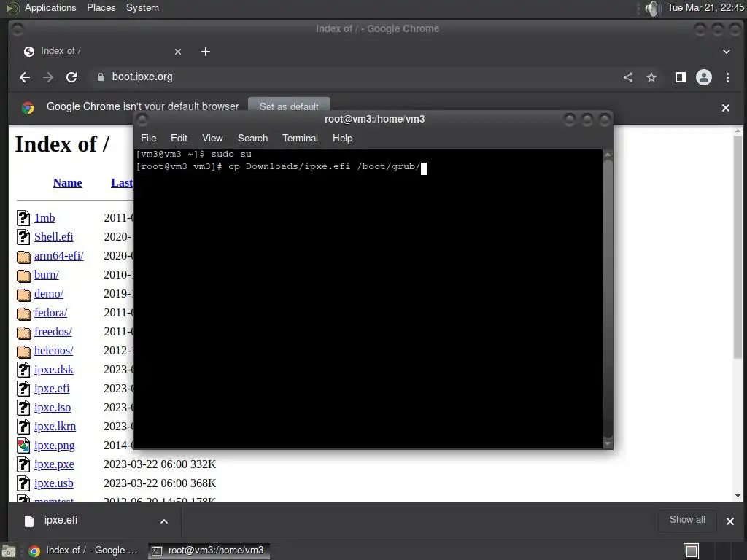Share this page via share icon

pyautogui.click(x=628, y=77)
